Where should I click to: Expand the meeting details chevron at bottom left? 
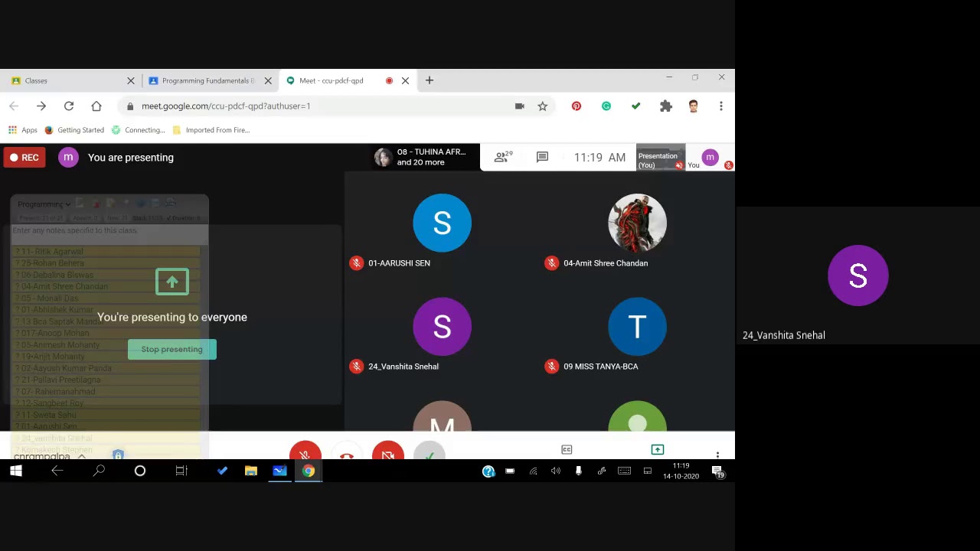pyautogui.click(x=81, y=456)
